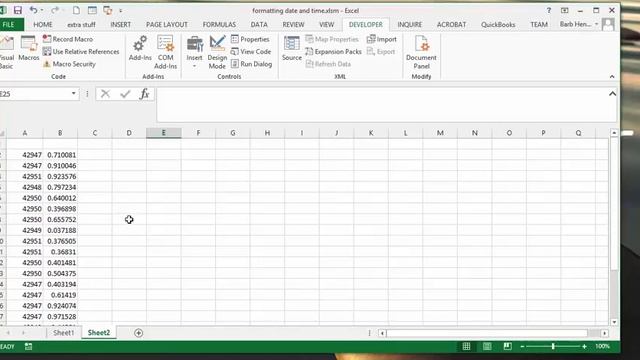Switch to Page Layout view
This screenshot has height=360, width=640.
click(487, 347)
